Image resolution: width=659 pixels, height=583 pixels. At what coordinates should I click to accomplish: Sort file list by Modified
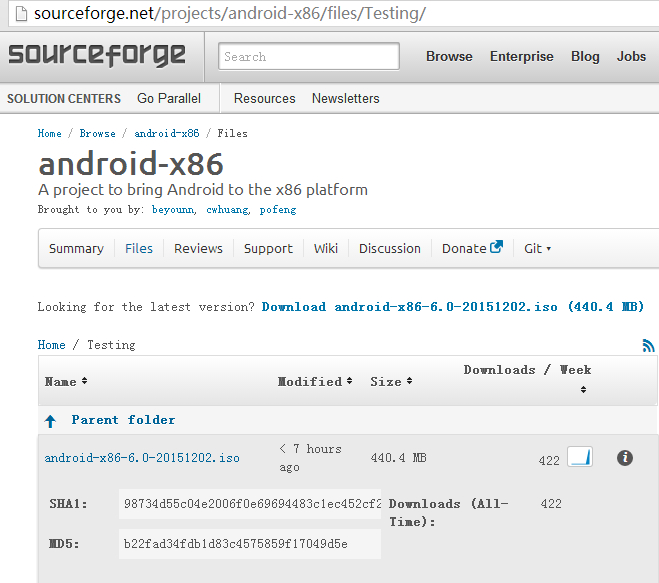(x=315, y=381)
